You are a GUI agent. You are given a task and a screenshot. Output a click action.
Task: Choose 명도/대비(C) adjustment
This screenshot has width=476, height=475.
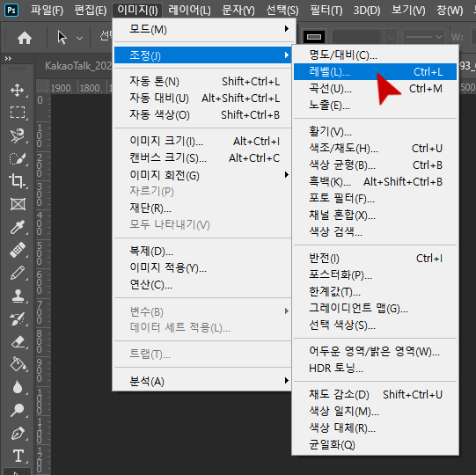375,55
